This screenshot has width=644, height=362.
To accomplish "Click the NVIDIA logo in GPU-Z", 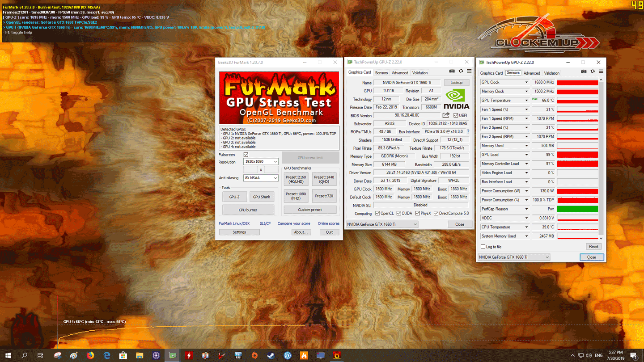I will (456, 99).
